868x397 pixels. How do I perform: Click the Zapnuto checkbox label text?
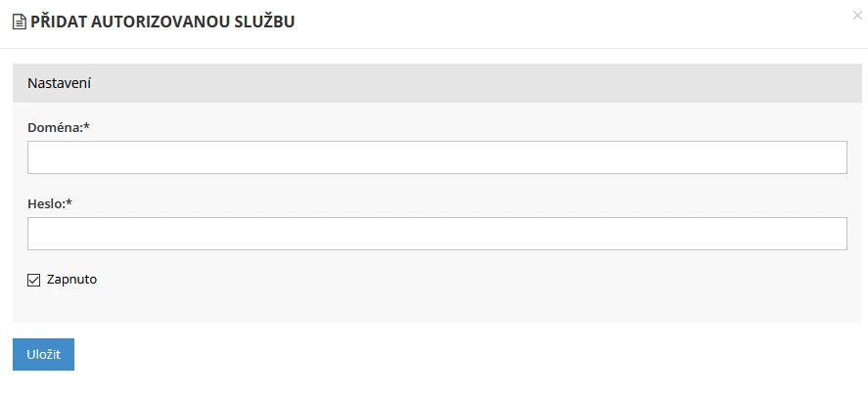click(x=72, y=280)
